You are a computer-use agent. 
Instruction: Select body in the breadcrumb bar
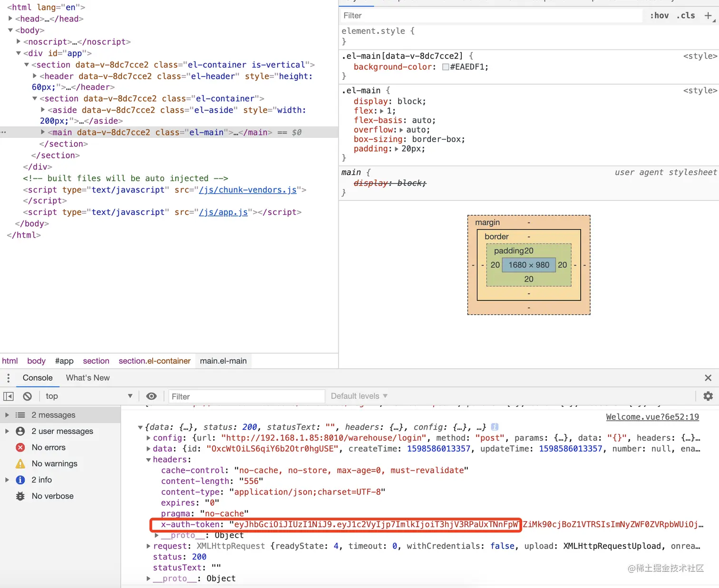37,361
